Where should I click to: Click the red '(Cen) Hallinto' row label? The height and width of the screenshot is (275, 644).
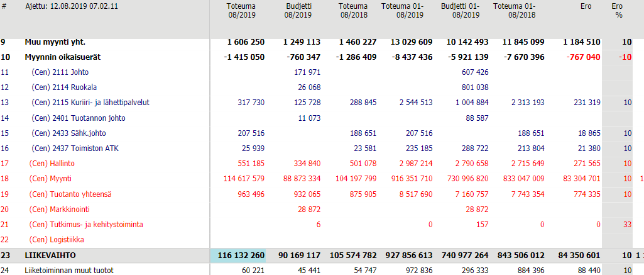click(55, 164)
